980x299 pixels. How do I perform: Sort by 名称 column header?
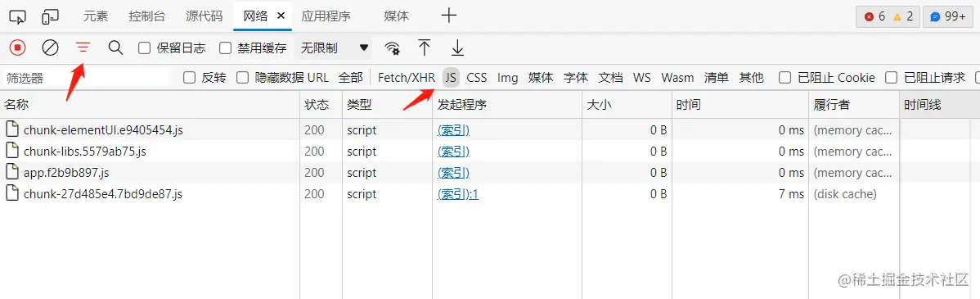(x=150, y=105)
